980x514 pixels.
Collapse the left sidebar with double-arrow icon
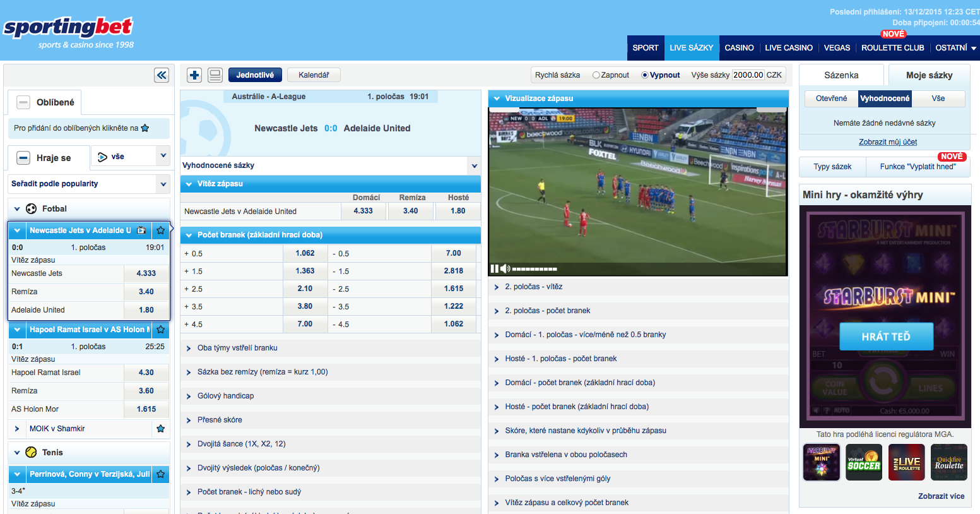point(162,75)
